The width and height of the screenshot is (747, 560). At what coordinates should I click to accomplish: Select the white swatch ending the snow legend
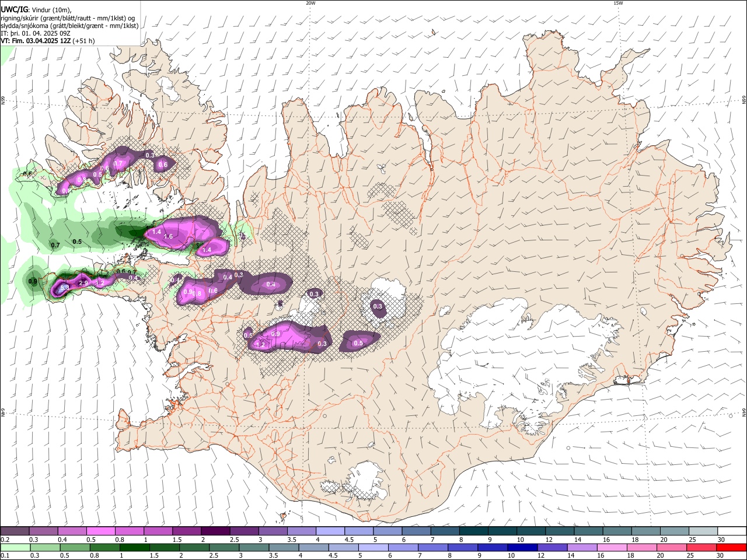(731, 531)
